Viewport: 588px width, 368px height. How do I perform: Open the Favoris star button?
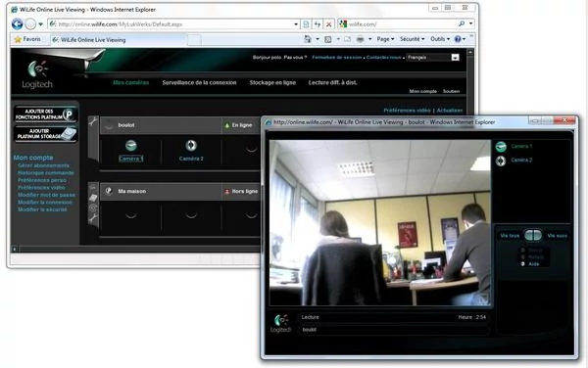[27, 39]
